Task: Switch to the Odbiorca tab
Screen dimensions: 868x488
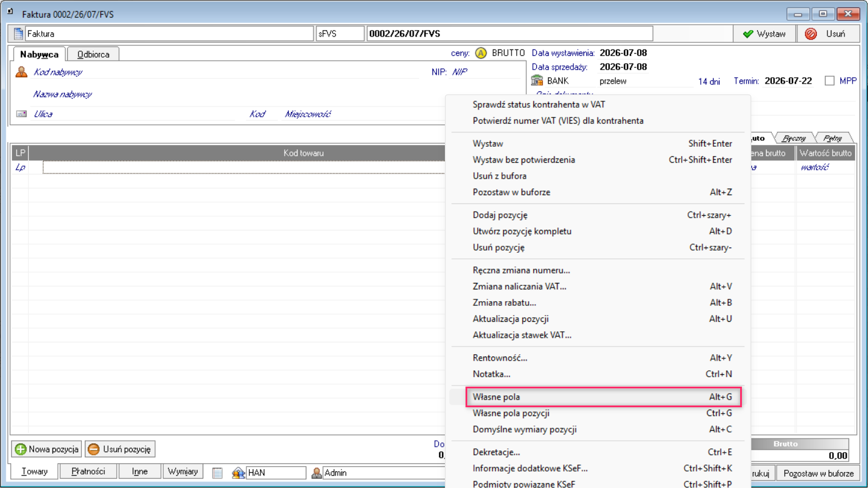Action: [93, 54]
